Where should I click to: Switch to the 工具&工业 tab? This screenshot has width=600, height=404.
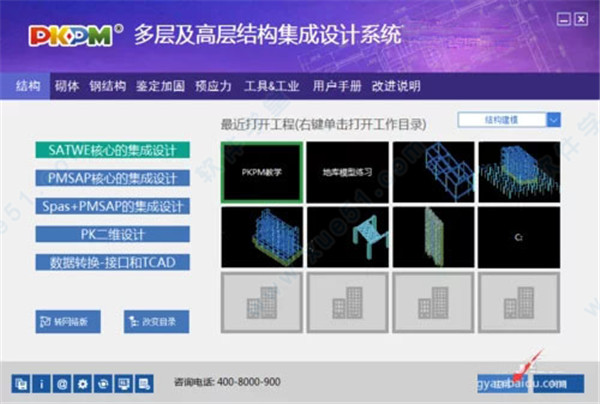pos(271,86)
